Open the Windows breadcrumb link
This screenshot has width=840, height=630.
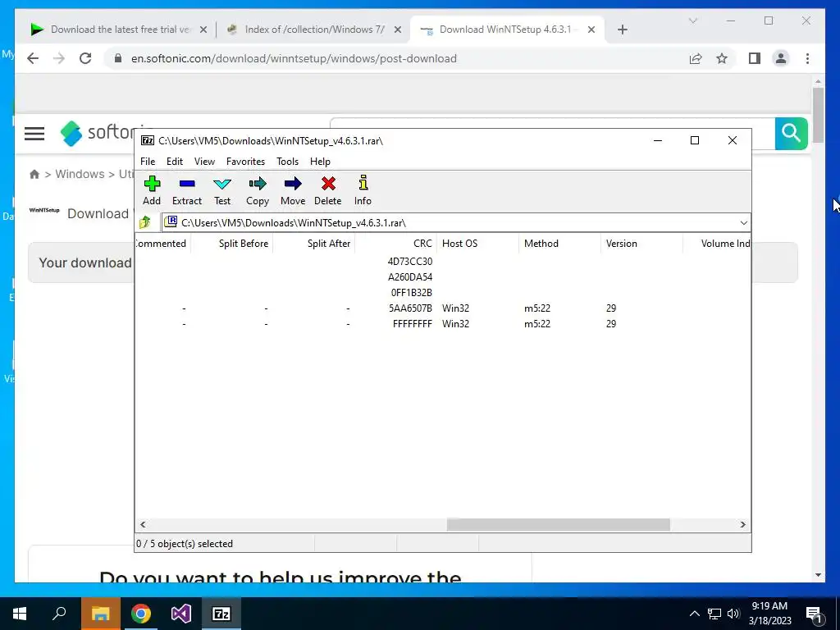[80, 174]
